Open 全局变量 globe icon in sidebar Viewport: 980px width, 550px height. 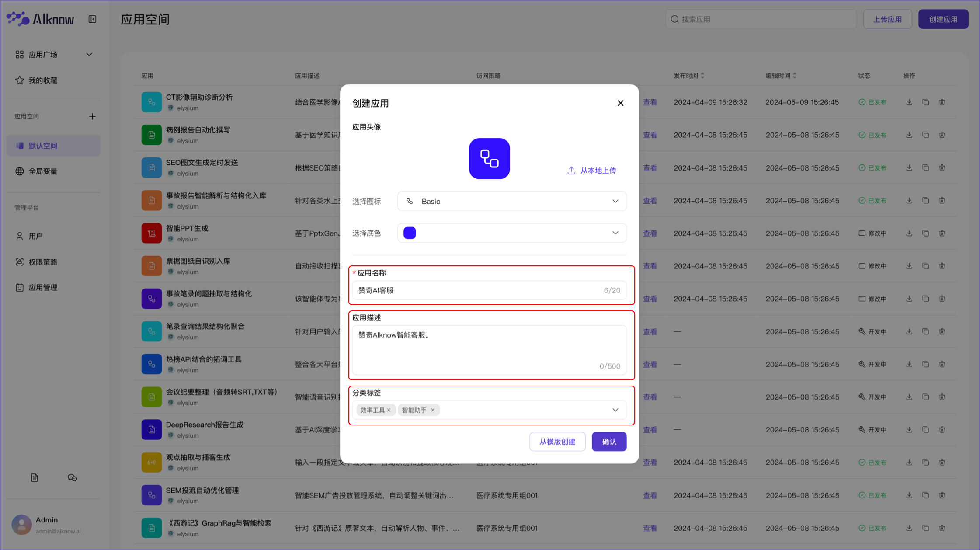(x=19, y=171)
